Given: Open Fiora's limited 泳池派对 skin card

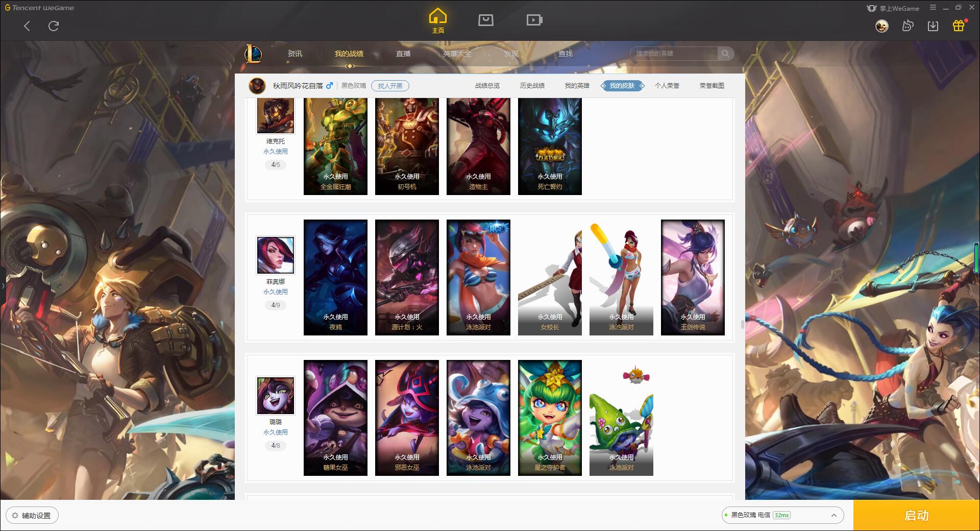Looking at the screenshot, I should pyautogui.click(x=478, y=277).
